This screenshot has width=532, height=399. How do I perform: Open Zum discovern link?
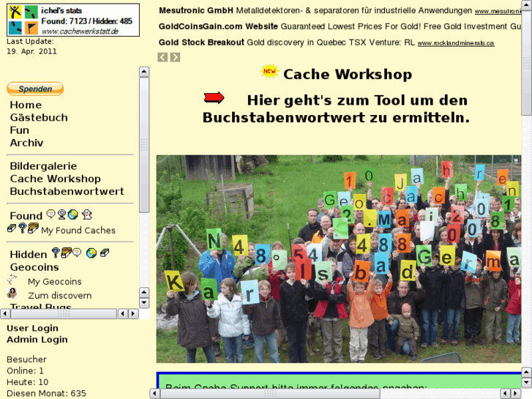point(60,296)
